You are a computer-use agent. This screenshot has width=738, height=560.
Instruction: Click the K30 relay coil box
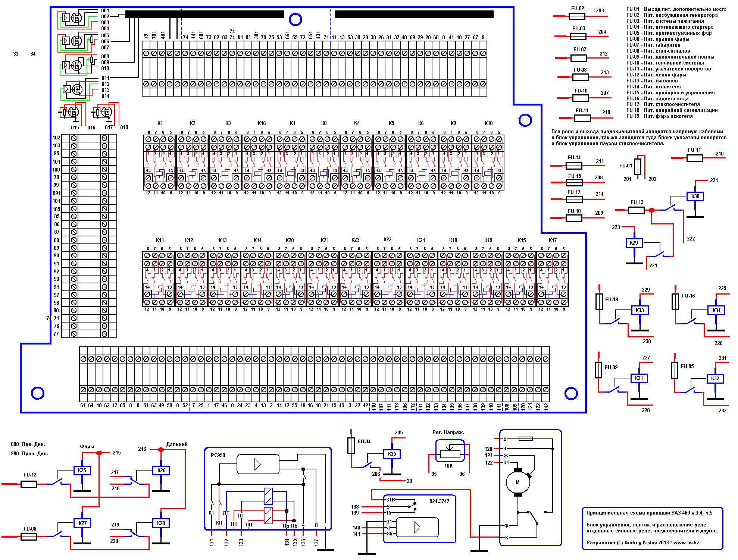[695, 196]
